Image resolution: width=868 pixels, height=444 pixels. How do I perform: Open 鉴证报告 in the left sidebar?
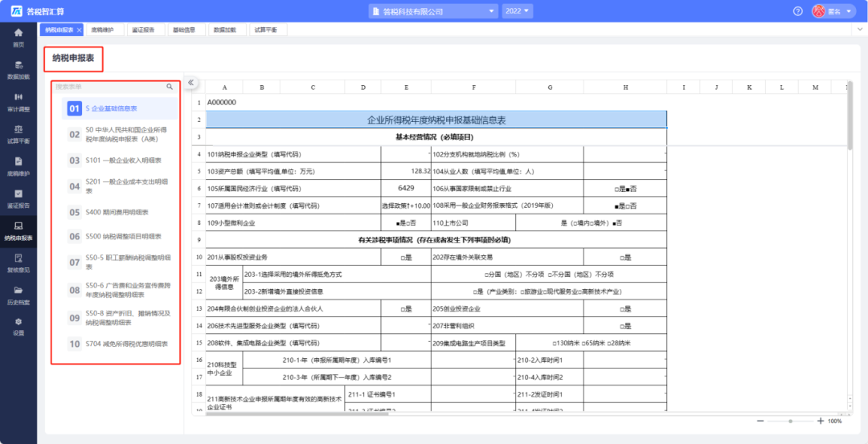tap(18, 199)
